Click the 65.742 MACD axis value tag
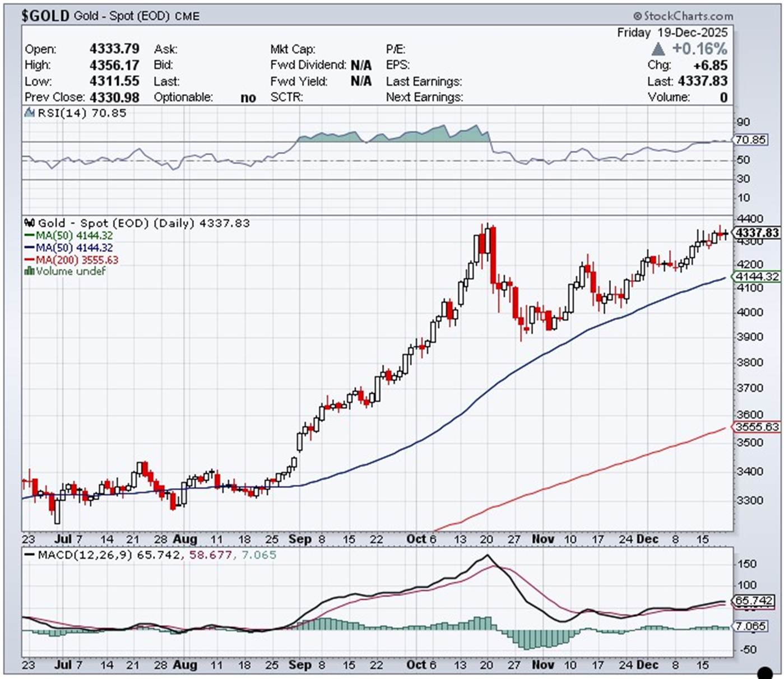This screenshot has height=679, width=784. coord(754,601)
